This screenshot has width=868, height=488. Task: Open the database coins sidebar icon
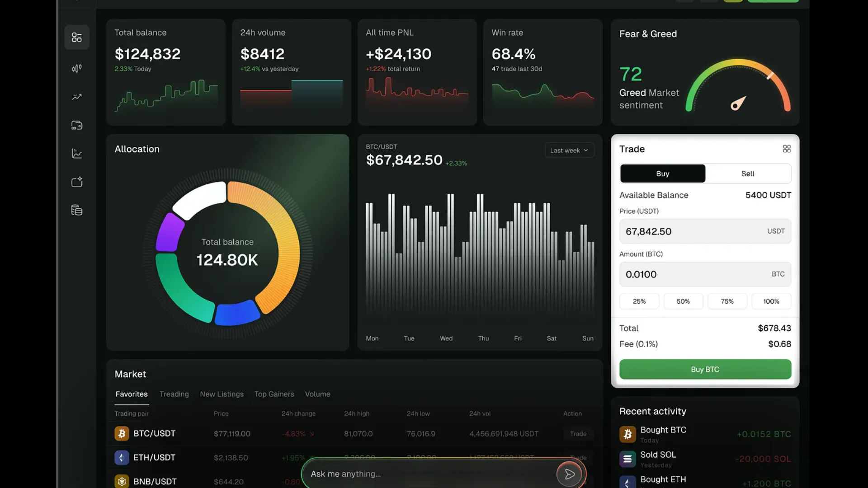[77, 210]
